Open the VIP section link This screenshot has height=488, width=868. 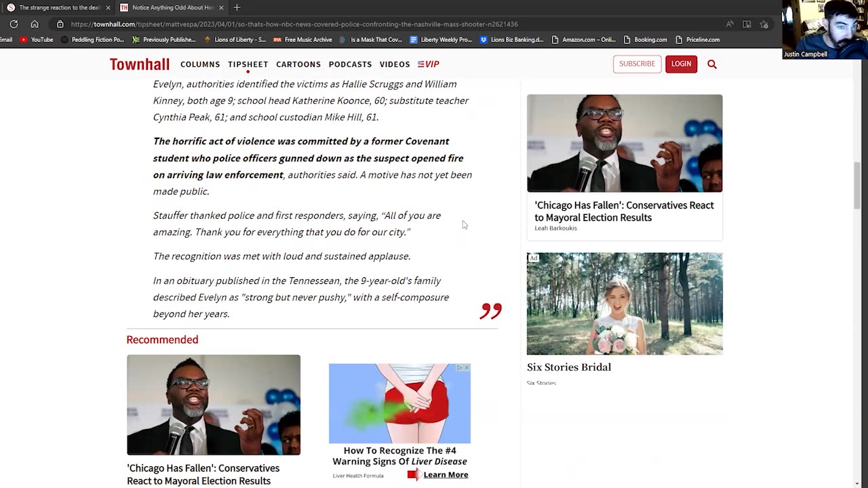click(x=429, y=64)
